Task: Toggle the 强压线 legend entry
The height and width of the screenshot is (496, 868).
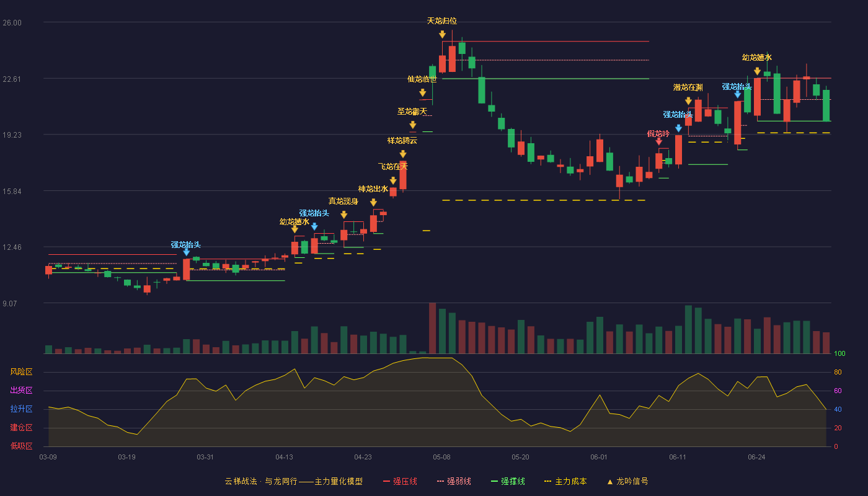Action: pyautogui.click(x=400, y=481)
